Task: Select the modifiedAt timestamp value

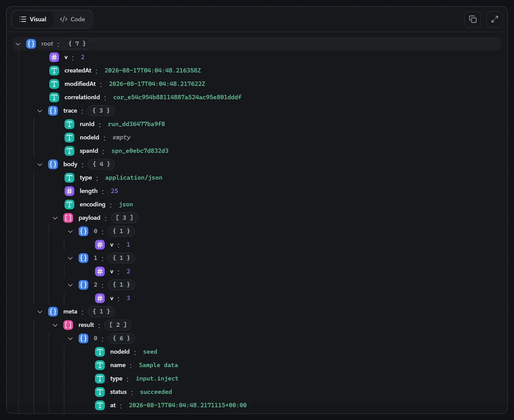Action: click(157, 84)
